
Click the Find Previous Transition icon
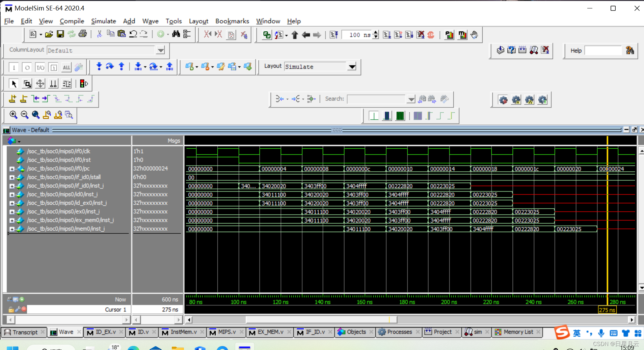(35, 99)
